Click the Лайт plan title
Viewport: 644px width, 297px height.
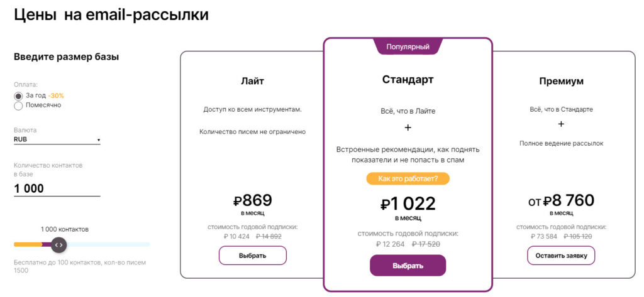click(252, 81)
